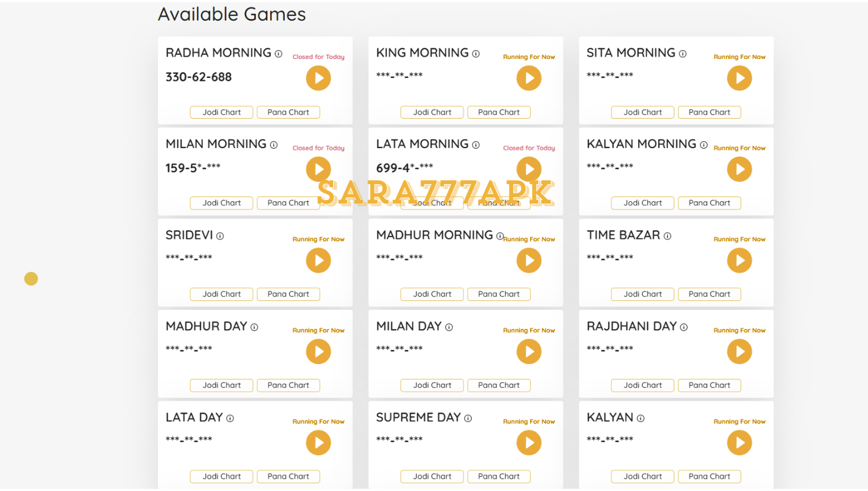
Task: Click the yellow floating dot on left
Action: (31, 279)
